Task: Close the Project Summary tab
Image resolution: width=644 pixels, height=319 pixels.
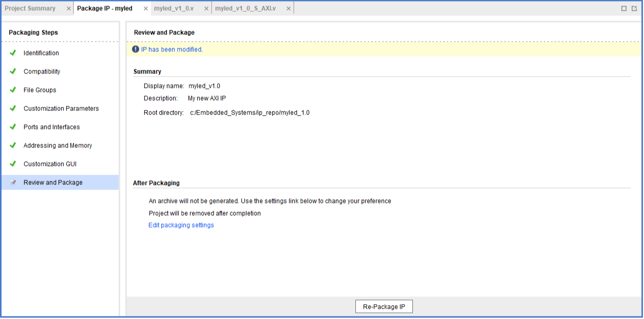Action: 69,9
